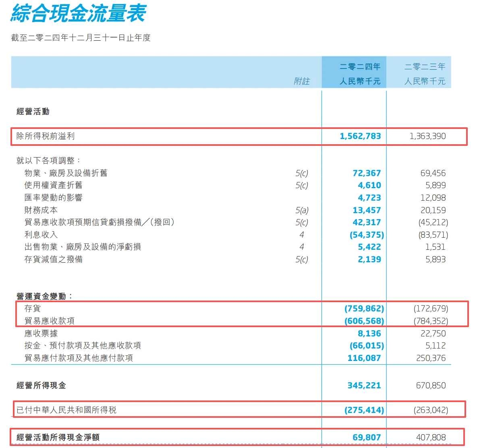
Task: Click the row label 存貨
Action: coord(33,308)
